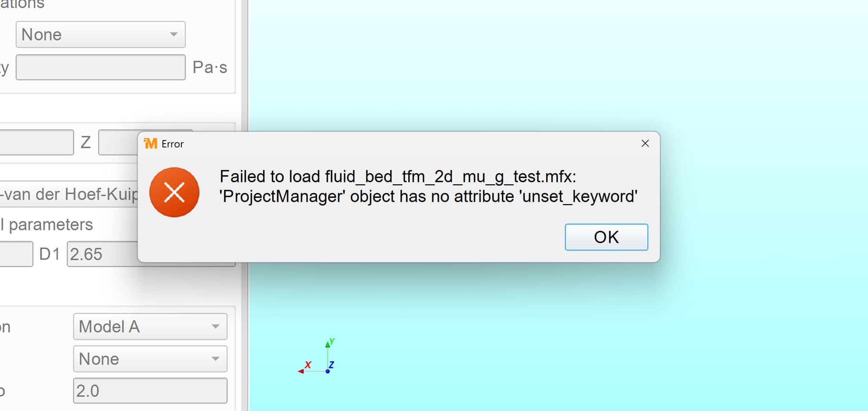Click the input field labeled Pa·s
The width and height of the screenshot is (868, 411).
(100, 67)
